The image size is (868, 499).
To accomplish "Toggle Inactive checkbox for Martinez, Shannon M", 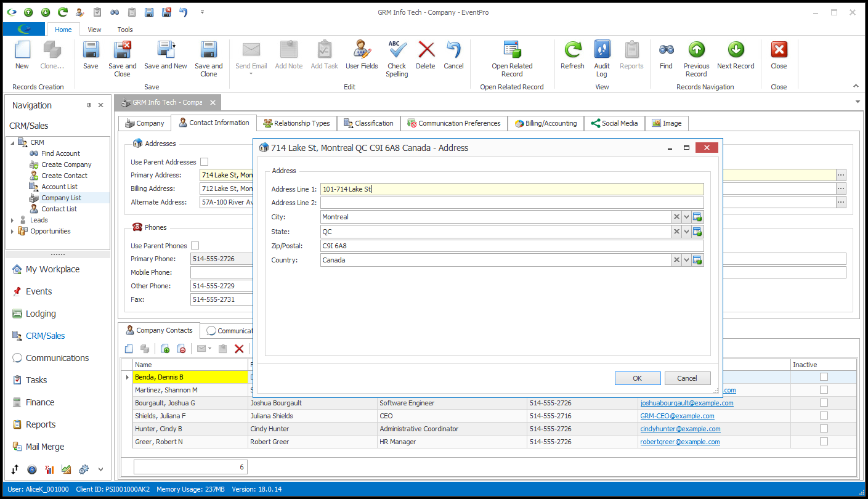I will [824, 390].
